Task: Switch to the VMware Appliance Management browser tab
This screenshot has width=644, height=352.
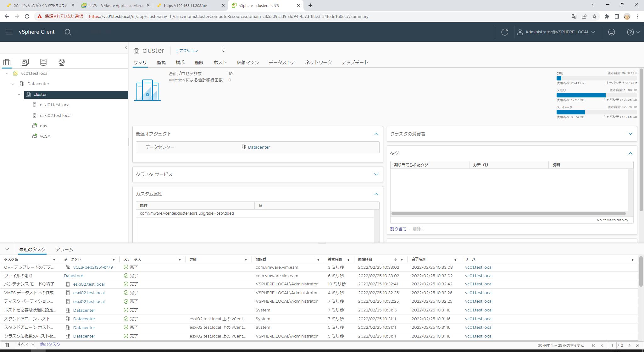Action: pyautogui.click(x=115, y=6)
